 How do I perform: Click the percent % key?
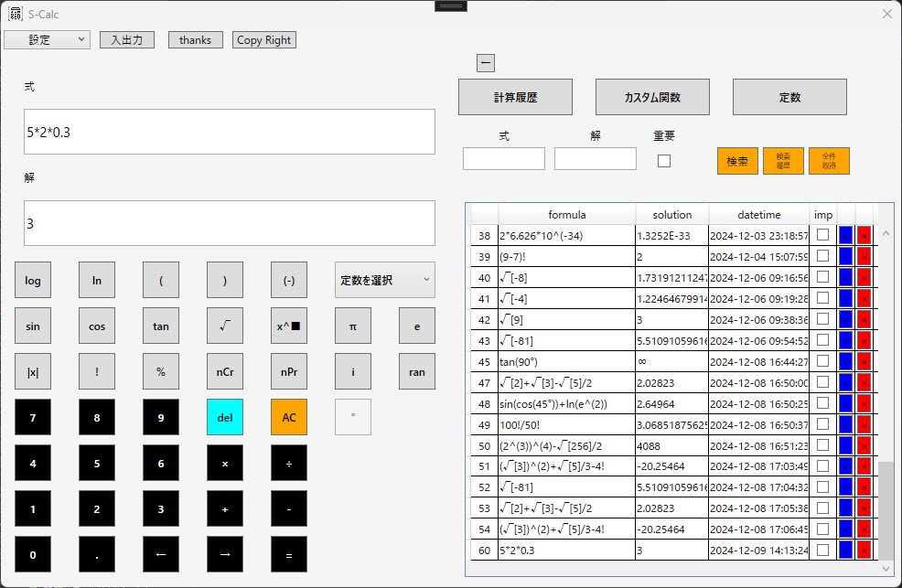pyautogui.click(x=161, y=371)
